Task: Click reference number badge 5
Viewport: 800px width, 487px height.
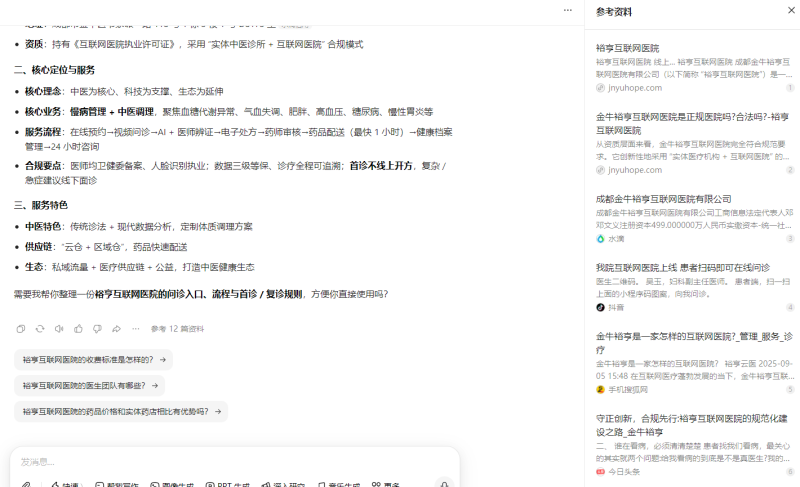Action: tap(790, 390)
